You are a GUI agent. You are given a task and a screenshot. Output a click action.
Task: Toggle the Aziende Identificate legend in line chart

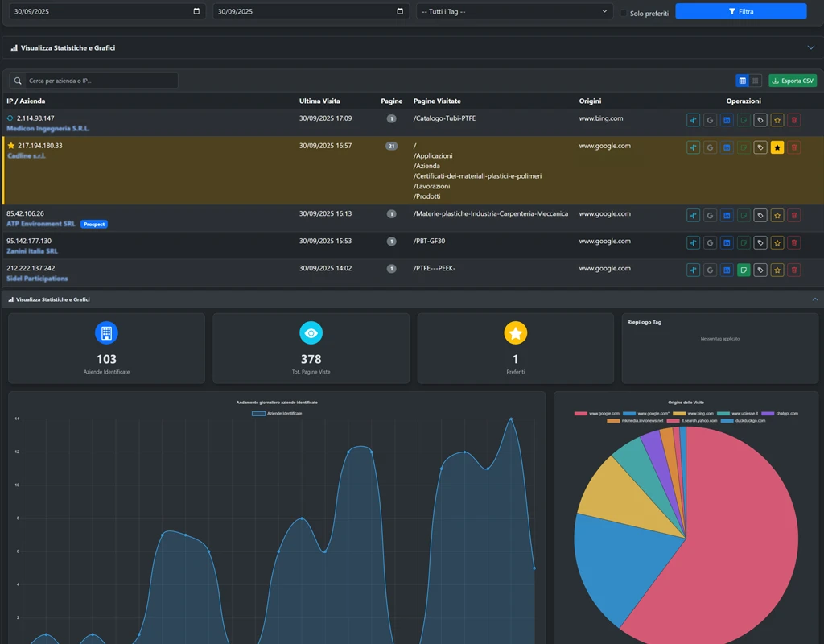(277, 413)
